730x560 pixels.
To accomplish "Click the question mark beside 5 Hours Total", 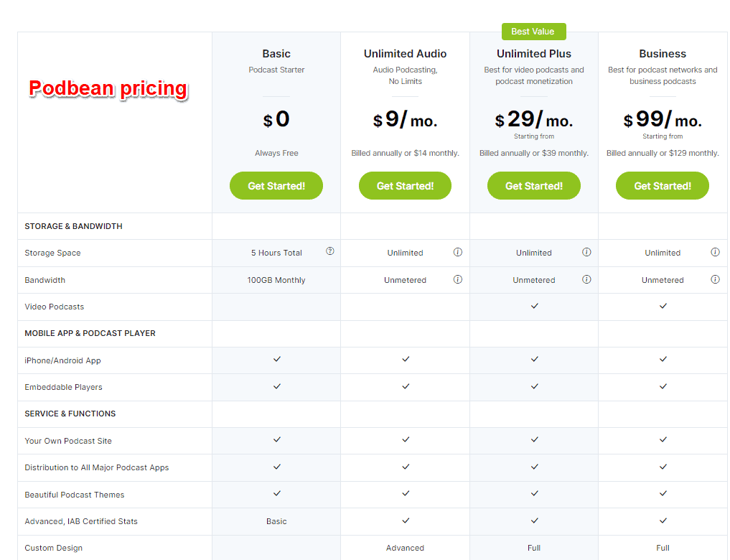I will (x=329, y=251).
